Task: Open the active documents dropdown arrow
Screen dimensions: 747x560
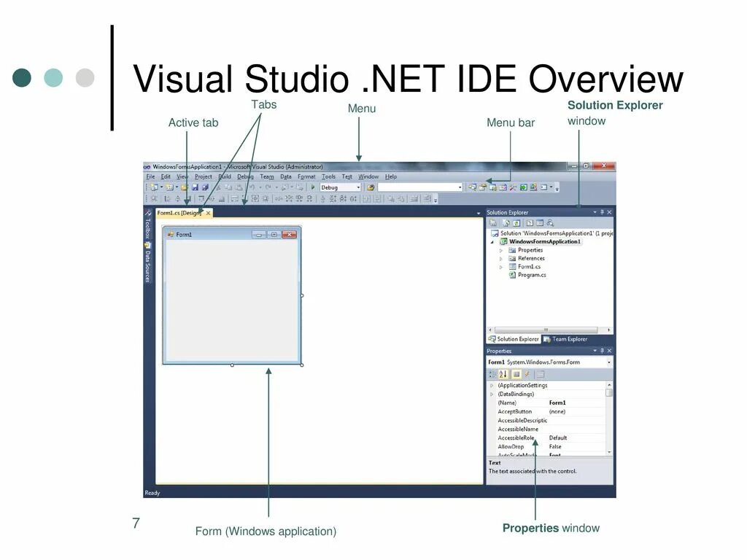Action: click(479, 214)
